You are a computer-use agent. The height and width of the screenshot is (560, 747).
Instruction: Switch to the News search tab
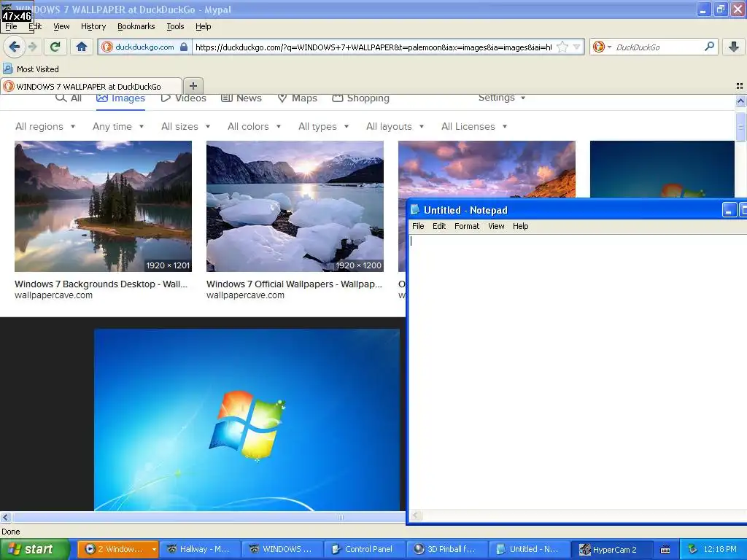click(241, 98)
